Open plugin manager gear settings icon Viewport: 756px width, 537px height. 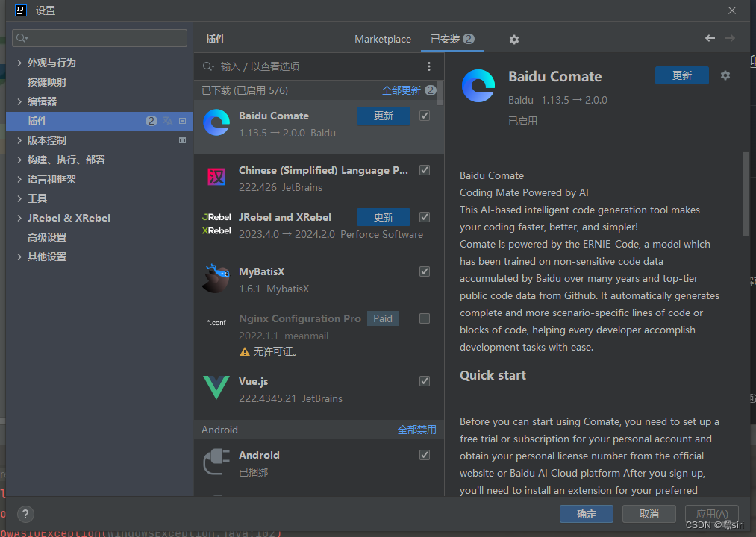pyautogui.click(x=514, y=40)
